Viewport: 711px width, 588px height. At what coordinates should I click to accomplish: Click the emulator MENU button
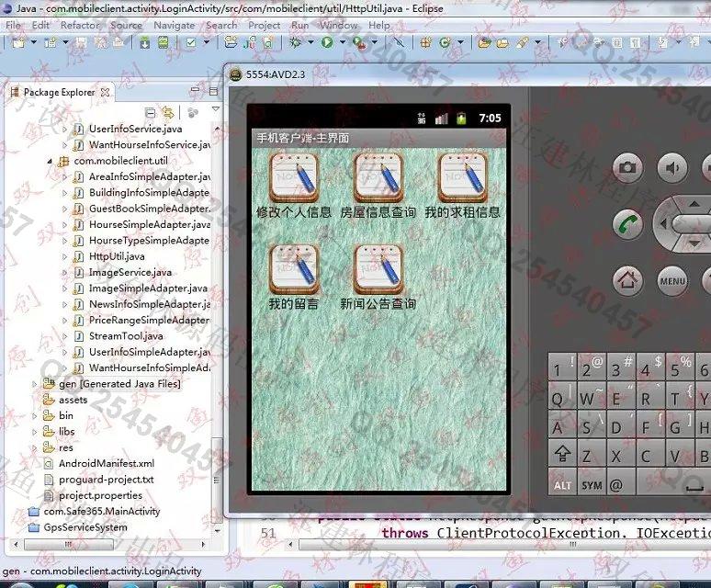(x=673, y=280)
